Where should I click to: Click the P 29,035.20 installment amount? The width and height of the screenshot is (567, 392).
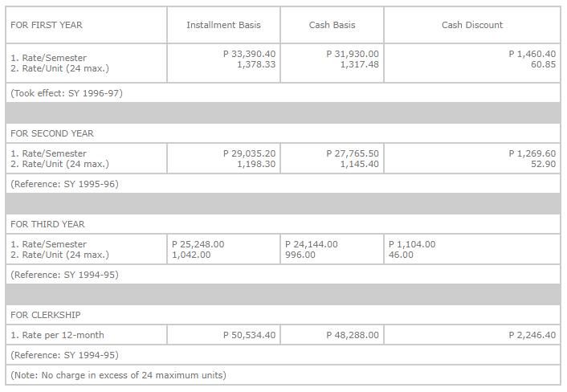pyautogui.click(x=249, y=153)
